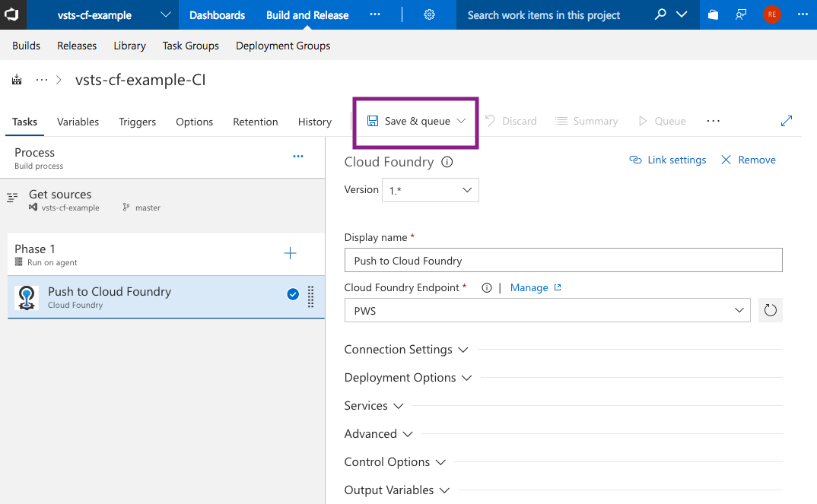Click the Process ellipsis menu icon

click(298, 157)
